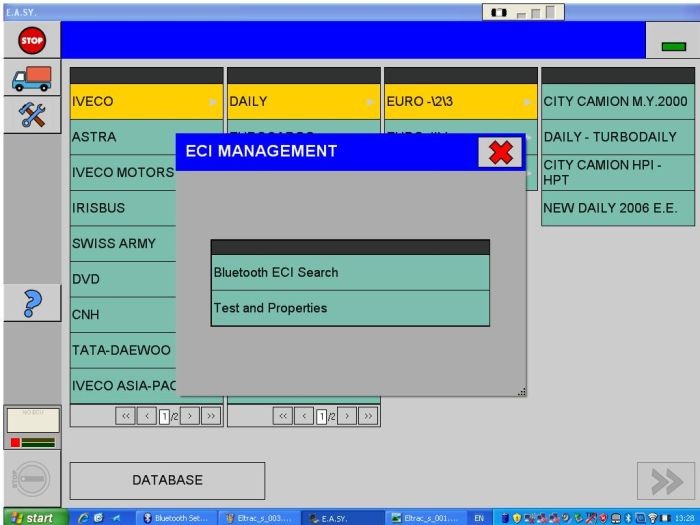Click the double-arrow next button

tap(666, 481)
